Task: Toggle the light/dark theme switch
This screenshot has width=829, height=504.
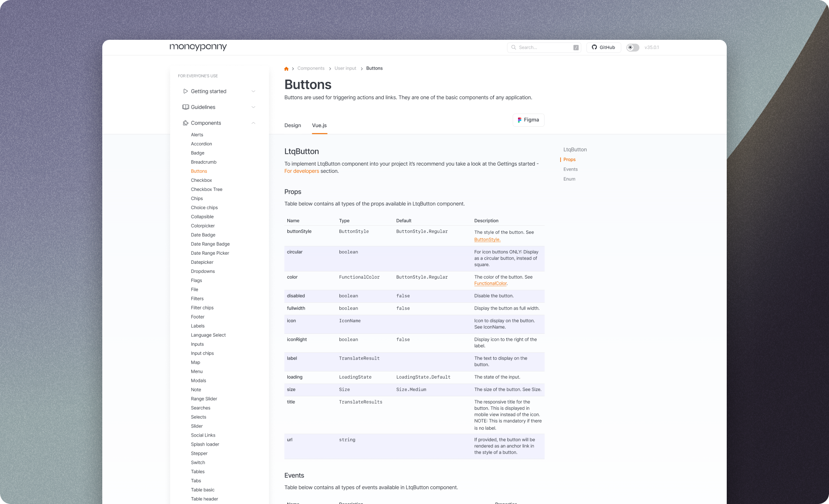Action: point(632,47)
